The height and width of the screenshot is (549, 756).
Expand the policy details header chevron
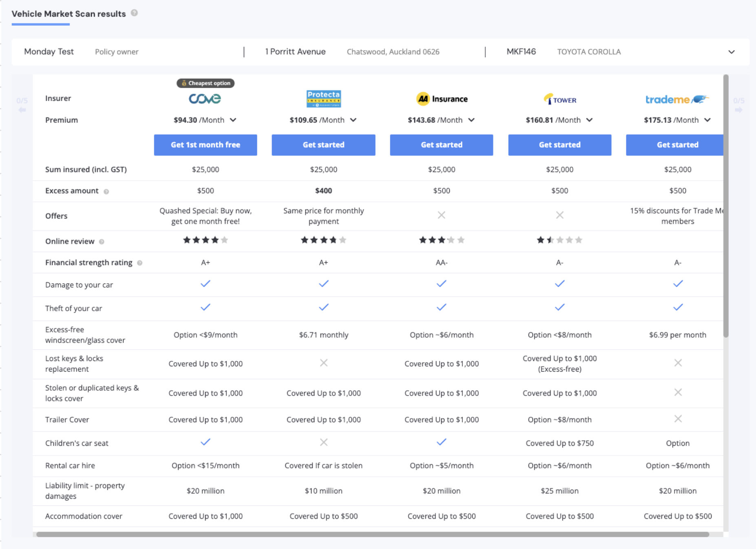732,52
